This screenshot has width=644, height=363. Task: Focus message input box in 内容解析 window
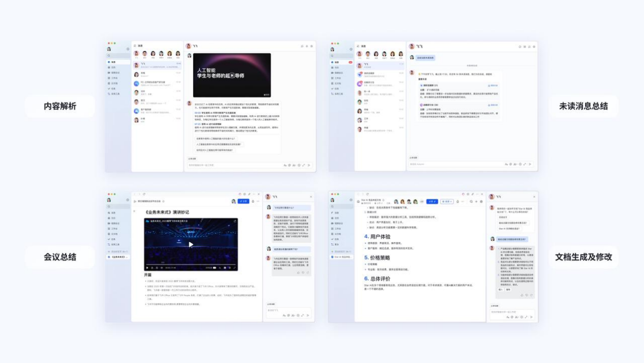(x=250, y=165)
